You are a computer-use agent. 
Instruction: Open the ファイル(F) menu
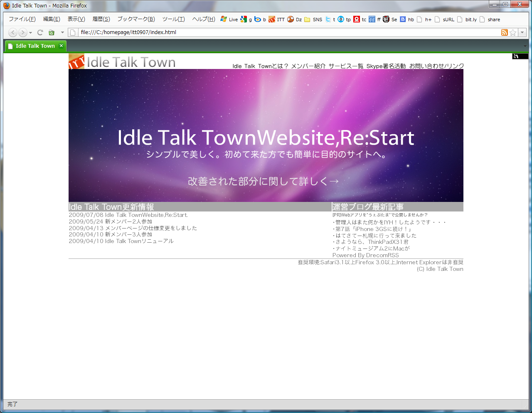[x=22, y=19]
